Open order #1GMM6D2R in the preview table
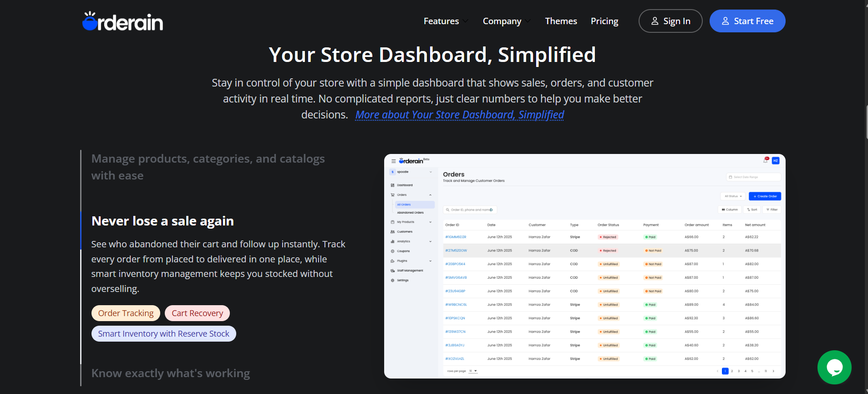868x394 pixels. (456, 237)
